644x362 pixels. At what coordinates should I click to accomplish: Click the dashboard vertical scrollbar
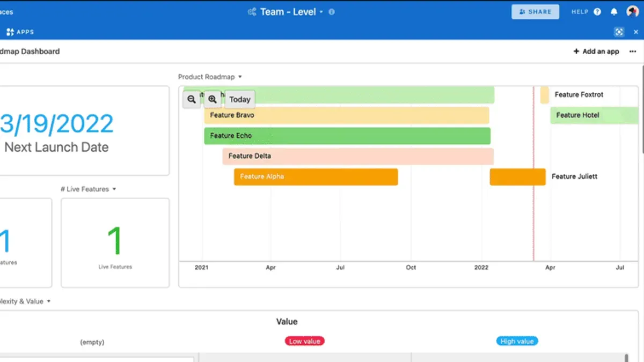click(642, 110)
